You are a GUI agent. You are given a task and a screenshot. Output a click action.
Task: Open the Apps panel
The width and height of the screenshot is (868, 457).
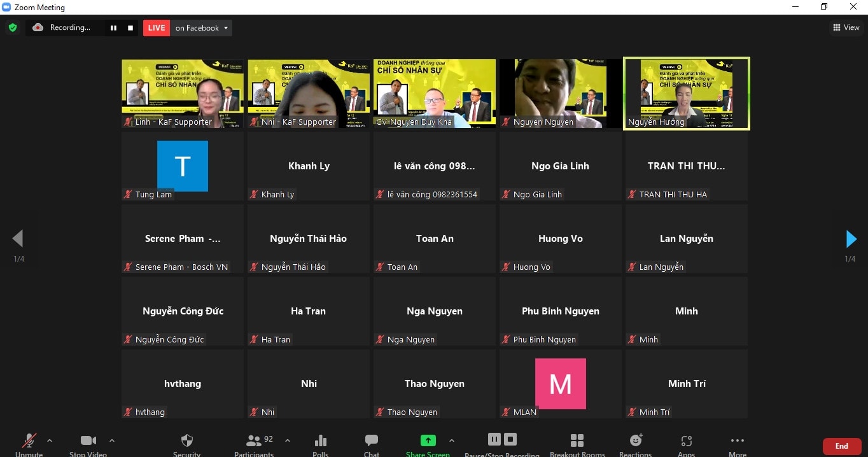(x=686, y=444)
